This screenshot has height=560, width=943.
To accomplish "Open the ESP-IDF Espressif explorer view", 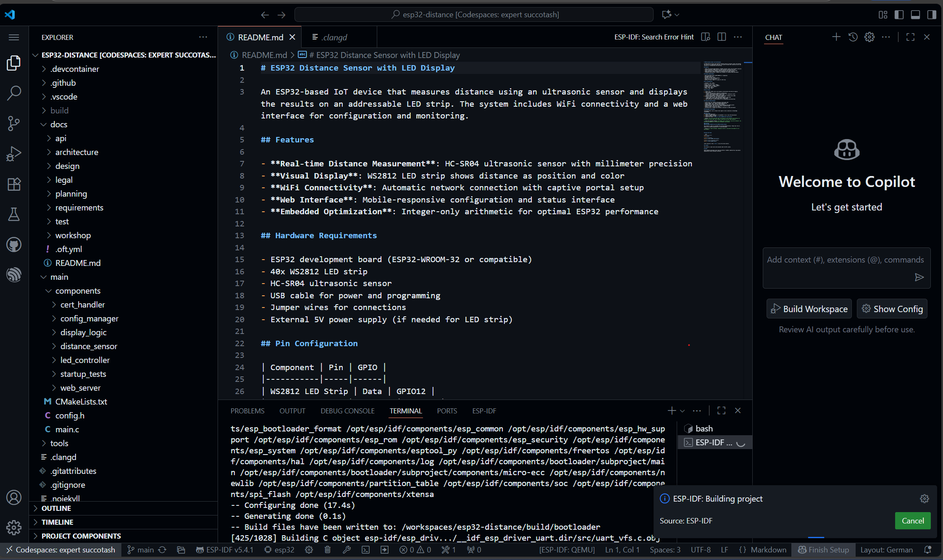I will (x=14, y=275).
